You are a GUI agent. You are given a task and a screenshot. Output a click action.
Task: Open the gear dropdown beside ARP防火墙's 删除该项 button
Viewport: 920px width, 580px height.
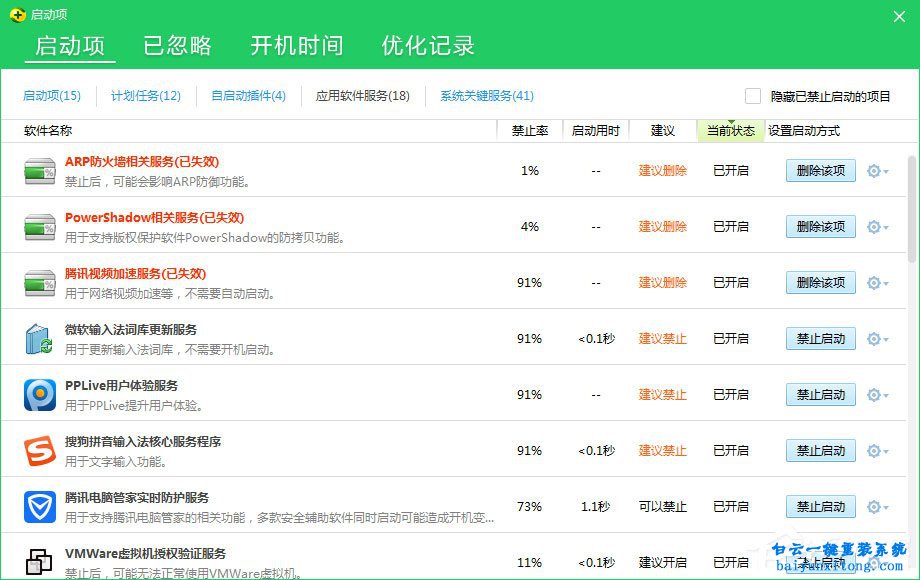[x=876, y=170]
